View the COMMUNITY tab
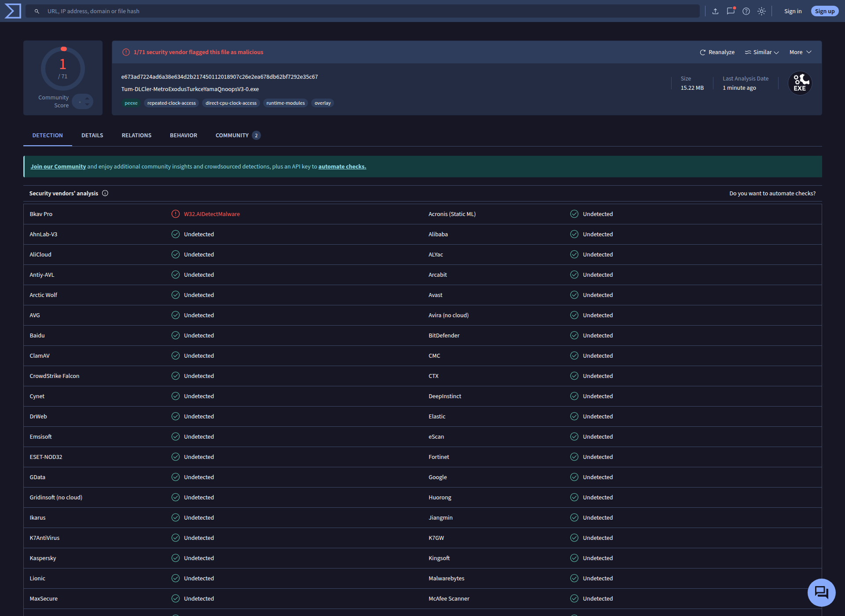This screenshot has width=845, height=616. coord(238,136)
